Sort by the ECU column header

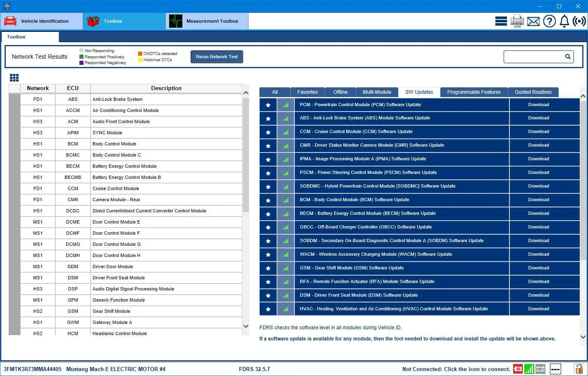pyautogui.click(x=73, y=88)
